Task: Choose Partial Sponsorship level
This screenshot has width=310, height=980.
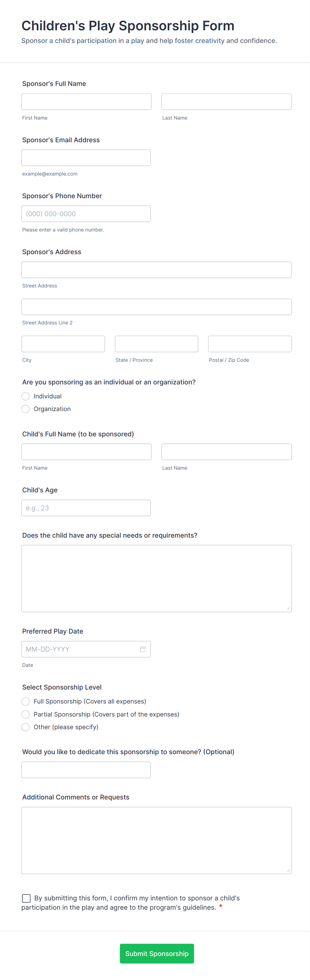Action: pos(26,714)
